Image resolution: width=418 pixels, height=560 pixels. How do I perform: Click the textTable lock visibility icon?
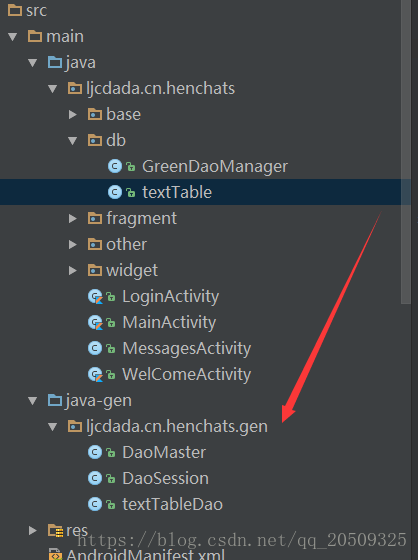[x=131, y=193]
